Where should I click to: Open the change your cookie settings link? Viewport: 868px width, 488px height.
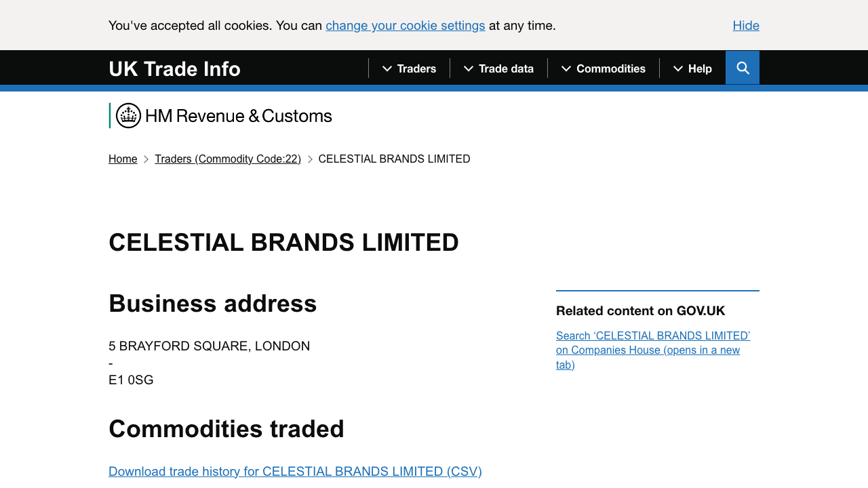click(x=405, y=25)
